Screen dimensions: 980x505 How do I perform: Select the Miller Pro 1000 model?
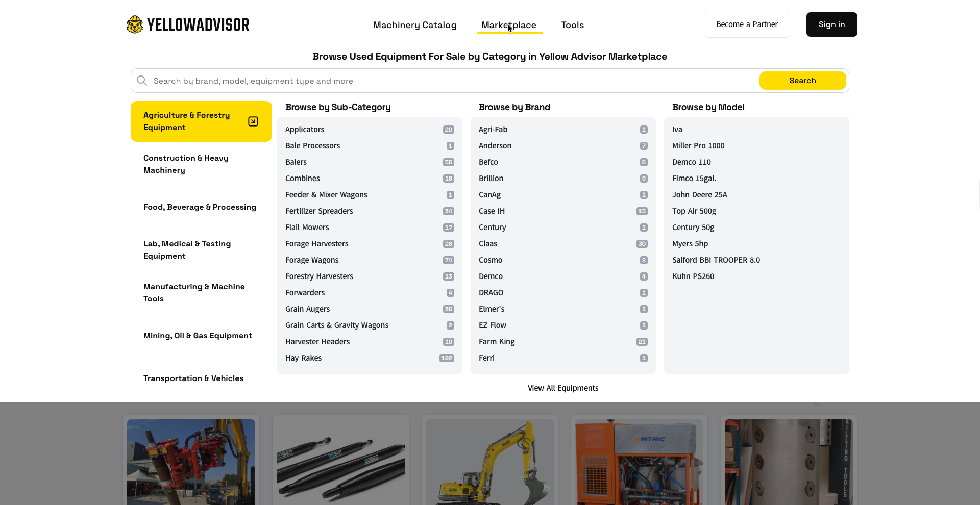pos(698,146)
